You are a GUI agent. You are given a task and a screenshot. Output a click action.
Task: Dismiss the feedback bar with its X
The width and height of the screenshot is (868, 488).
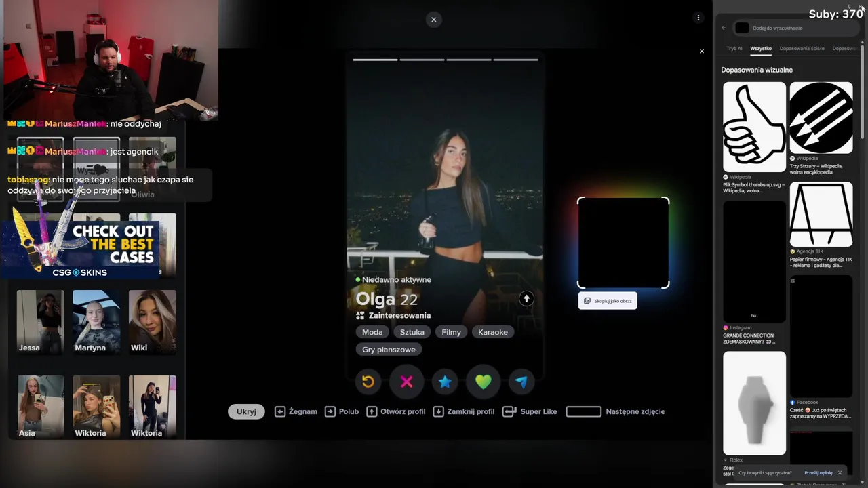(x=840, y=473)
